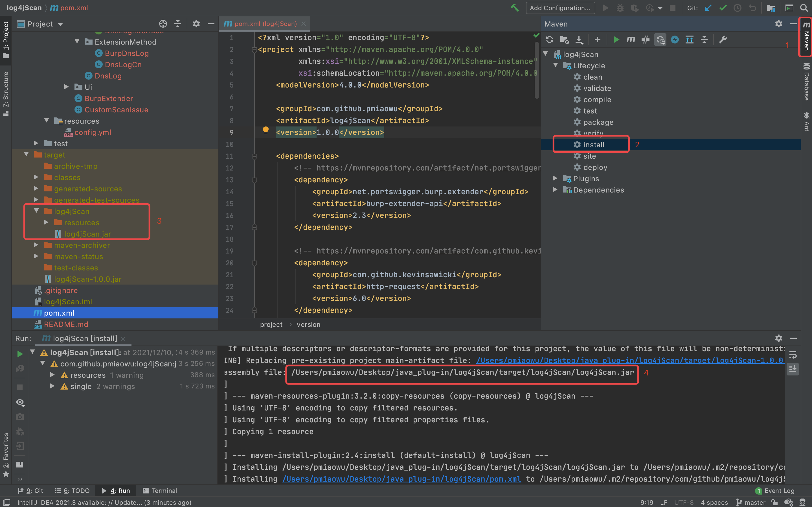
Task: Click Add Configuration button
Action: tap(560, 8)
